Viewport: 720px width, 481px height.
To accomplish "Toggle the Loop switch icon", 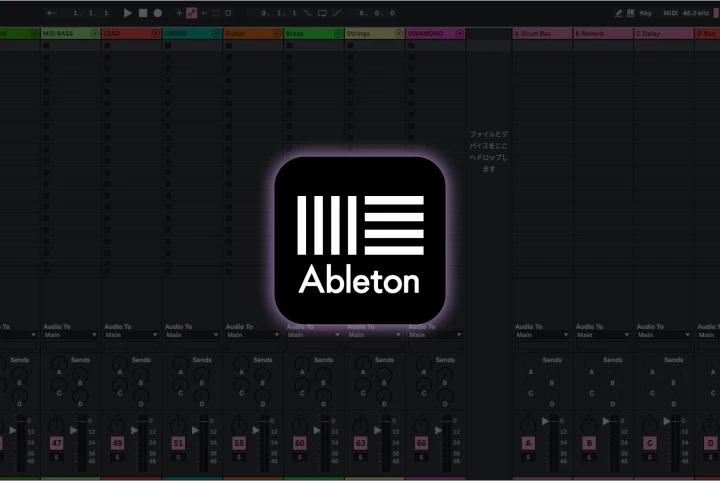I will (x=322, y=13).
